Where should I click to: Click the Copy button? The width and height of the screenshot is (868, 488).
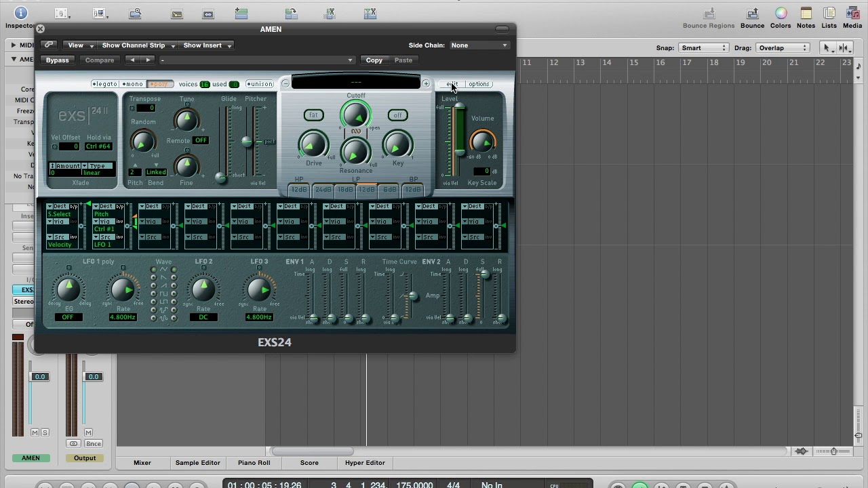[374, 60]
